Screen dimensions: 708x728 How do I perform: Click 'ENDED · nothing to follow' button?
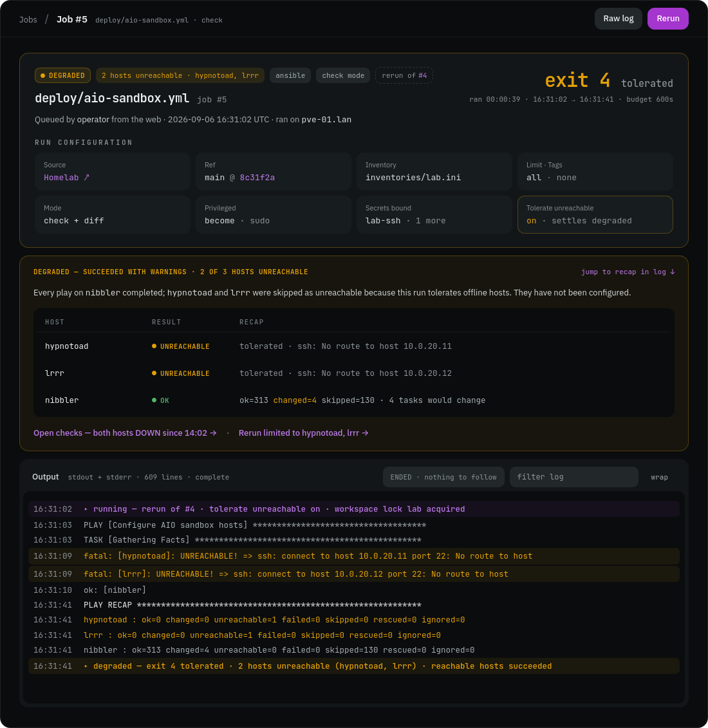click(443, 477)
